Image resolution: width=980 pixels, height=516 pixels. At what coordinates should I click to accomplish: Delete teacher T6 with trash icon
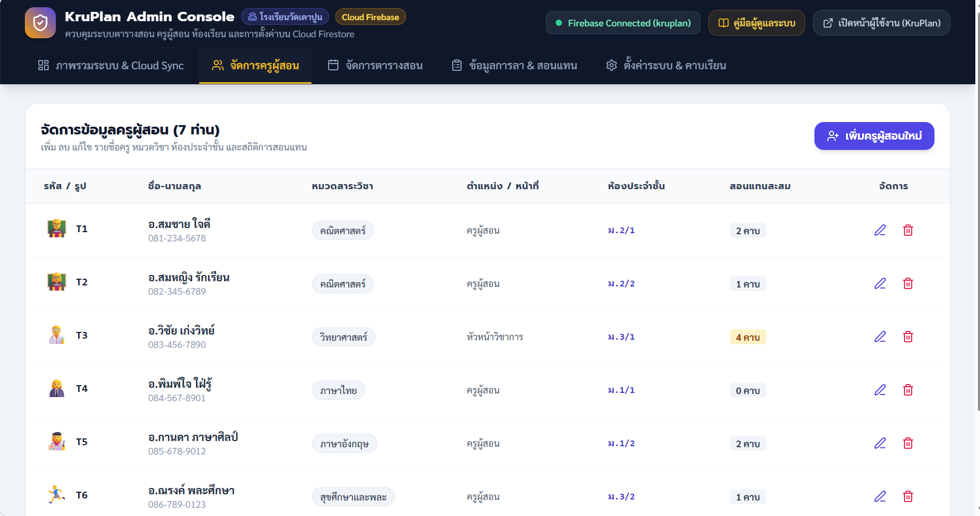tap(908, 496)
